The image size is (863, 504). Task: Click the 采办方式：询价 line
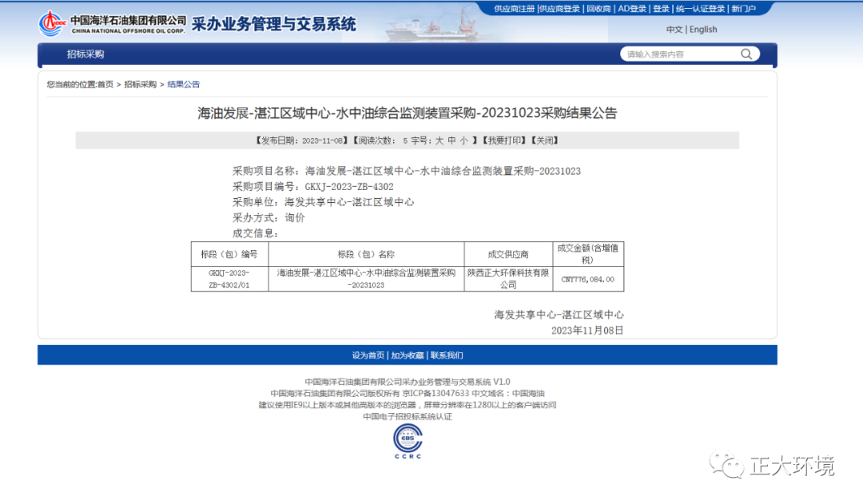[x=268, y=218]
